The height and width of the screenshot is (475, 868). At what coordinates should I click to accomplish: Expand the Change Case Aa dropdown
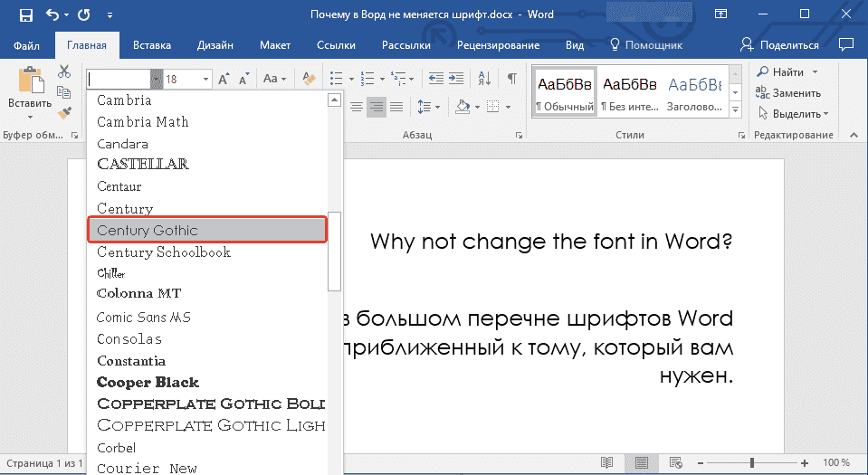click(x=274, y=79)
